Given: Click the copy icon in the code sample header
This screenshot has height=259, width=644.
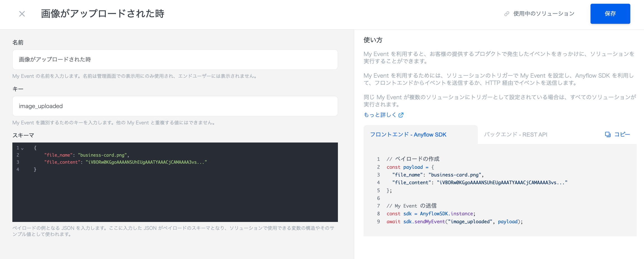Looking at the screenshot, I should point(608,135).
